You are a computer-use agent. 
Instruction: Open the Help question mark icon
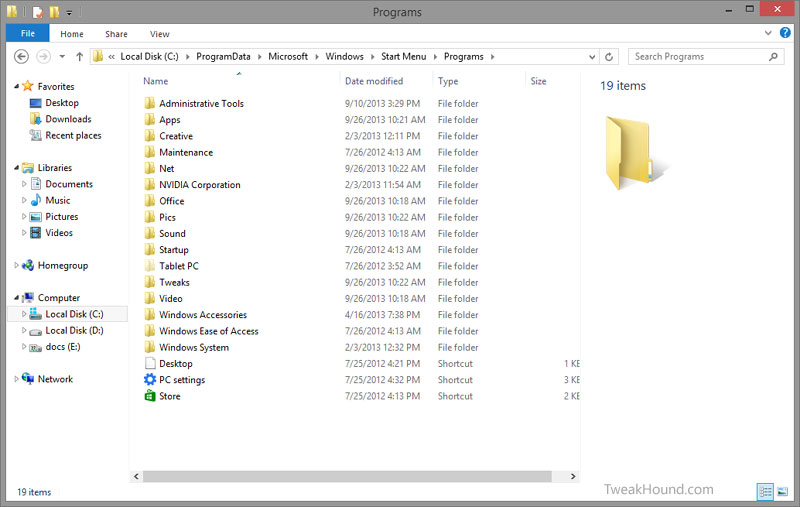coord(785,33)
